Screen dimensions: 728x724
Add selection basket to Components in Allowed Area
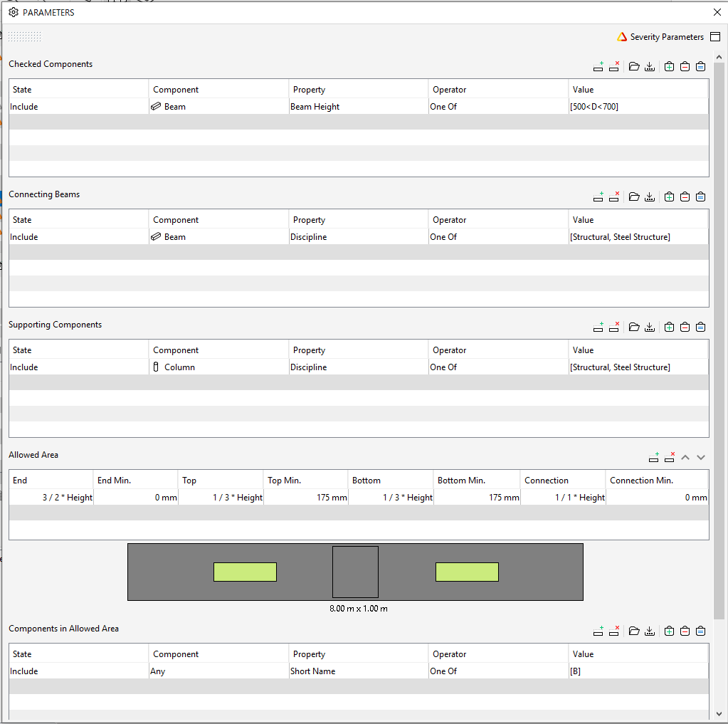point(669,631)
